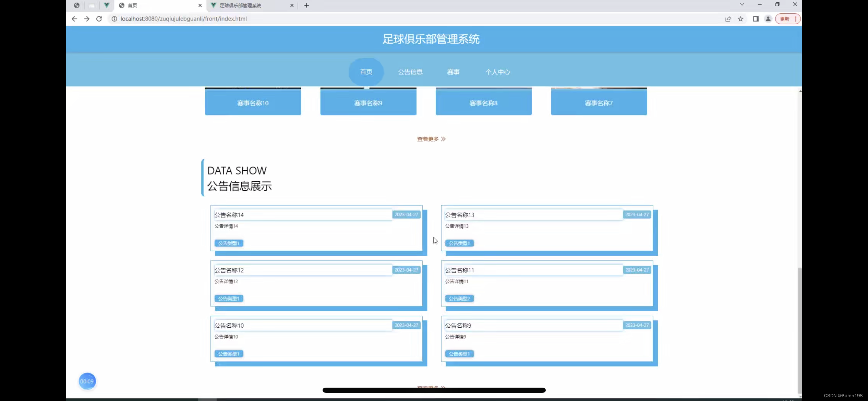Viewport: 868px width, 401px height.
Task: Click the 2023-04-27 date on 公告名称14
Action: click(406, 215)
